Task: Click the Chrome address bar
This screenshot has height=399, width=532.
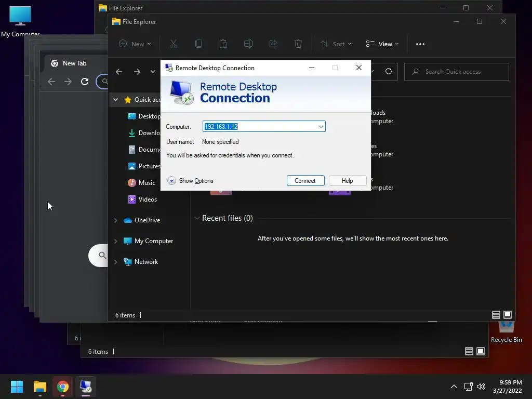Action: pyautogui.click(x=102, y=82)
